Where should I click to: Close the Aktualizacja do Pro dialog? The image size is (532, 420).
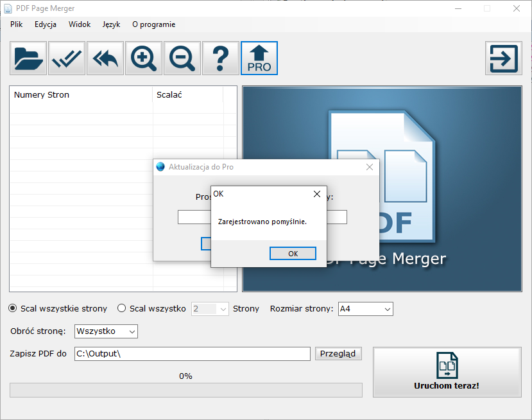pos(370,167)
